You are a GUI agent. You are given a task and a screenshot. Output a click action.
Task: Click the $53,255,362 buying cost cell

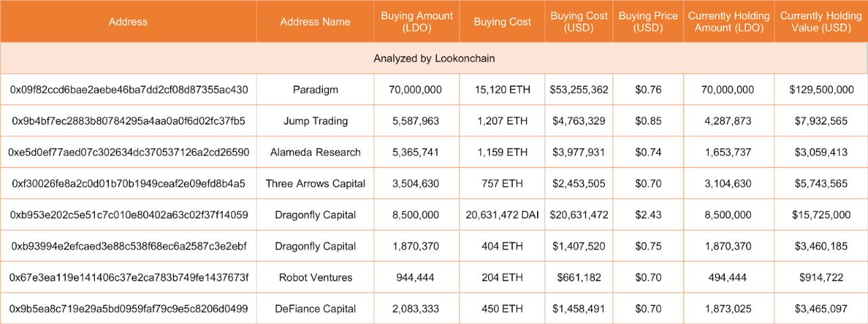579,89
